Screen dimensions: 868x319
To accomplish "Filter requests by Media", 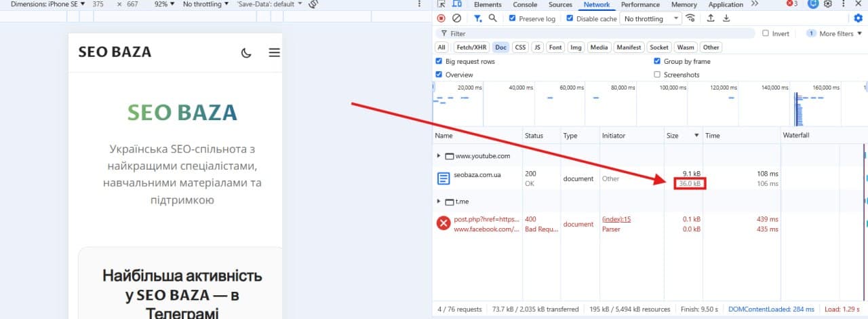I will (599, 48).
